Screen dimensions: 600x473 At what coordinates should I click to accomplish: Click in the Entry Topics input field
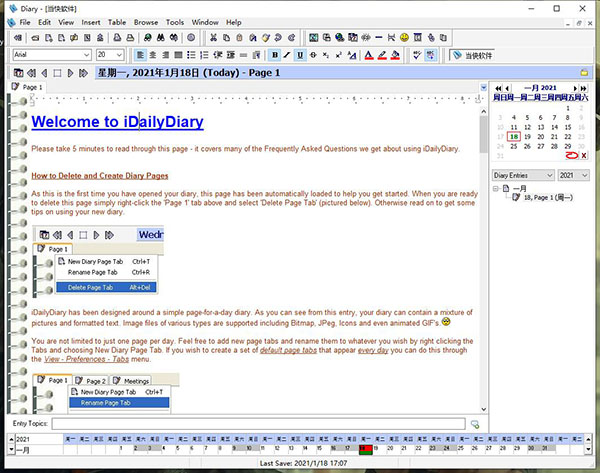point(259,424)
